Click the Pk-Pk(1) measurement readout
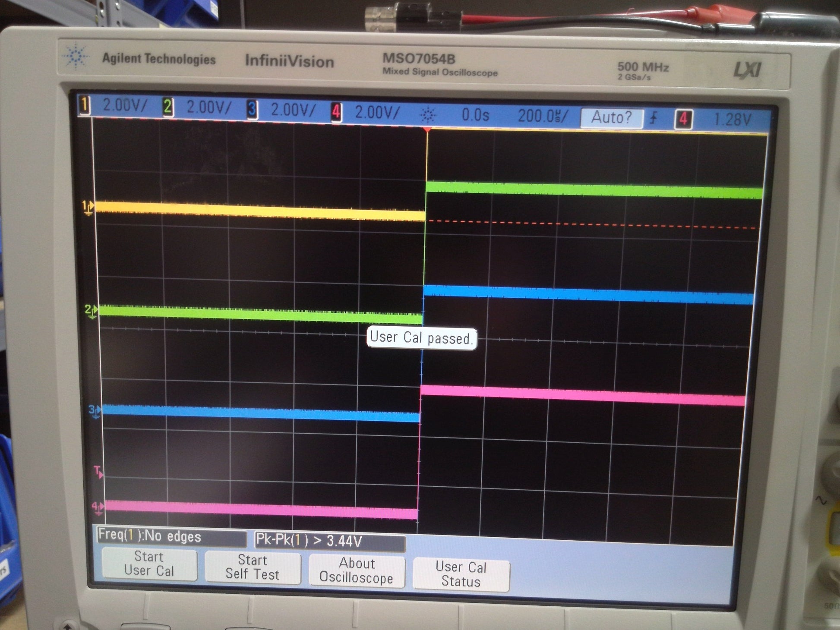The image size is (840, 630). [329, 541]
